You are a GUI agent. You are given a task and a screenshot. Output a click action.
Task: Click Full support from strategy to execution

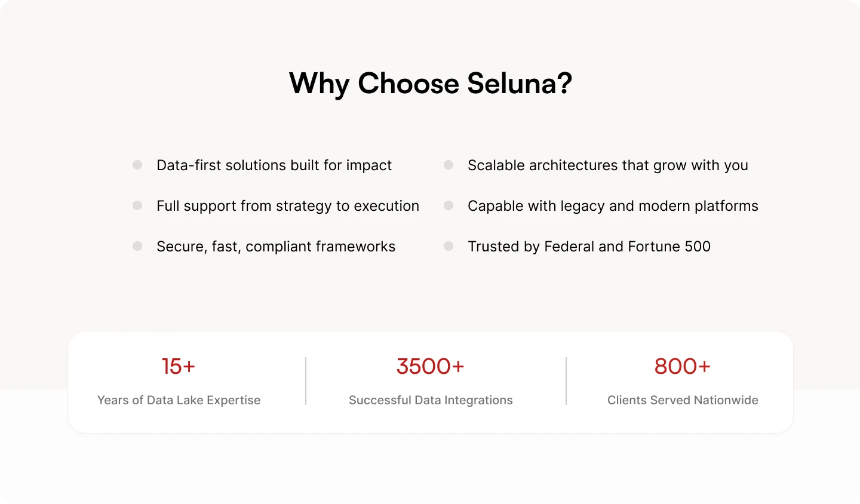pyautogui.click(x=288, y=206)
